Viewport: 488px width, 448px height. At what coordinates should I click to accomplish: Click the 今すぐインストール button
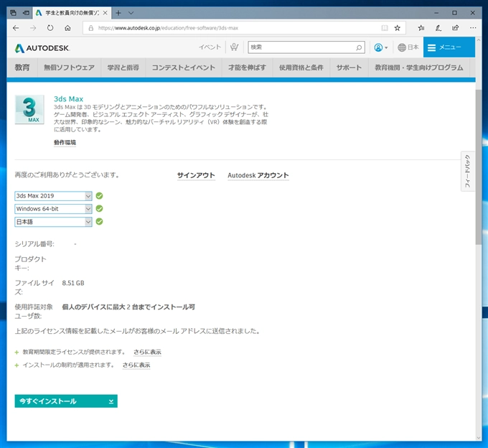click(x=66, y=401)
